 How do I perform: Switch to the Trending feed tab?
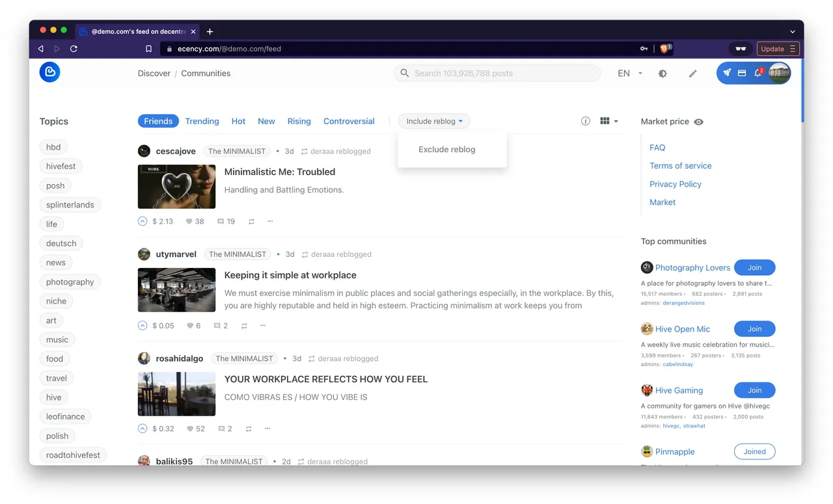tap(202, 121)
